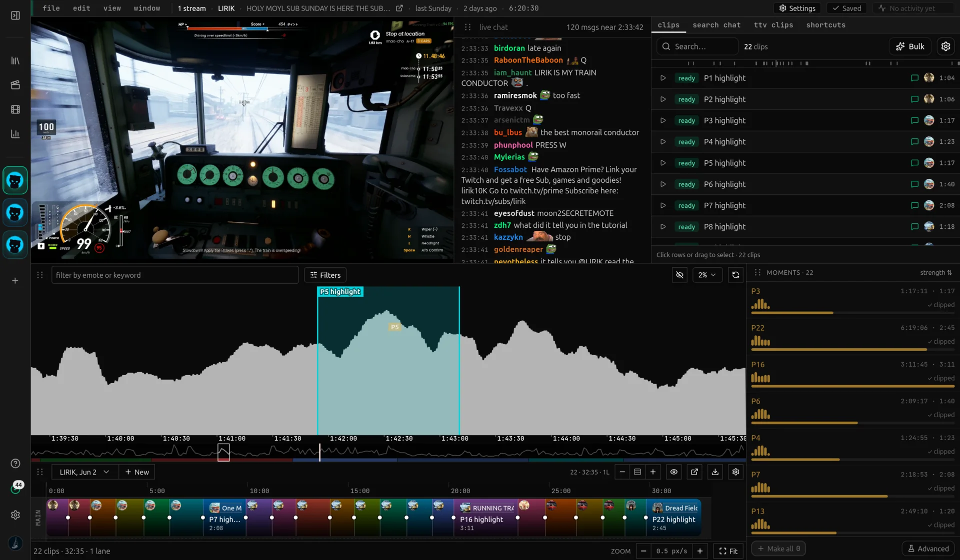Click the Make all 0 button
The height and width of the screenshot is (560, 960).
click(778, 549)
